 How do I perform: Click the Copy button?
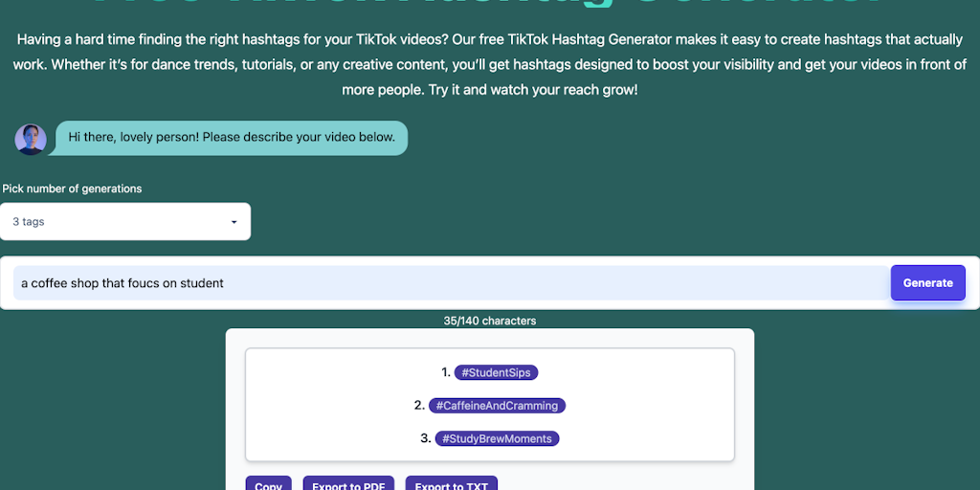pos(269,483)
